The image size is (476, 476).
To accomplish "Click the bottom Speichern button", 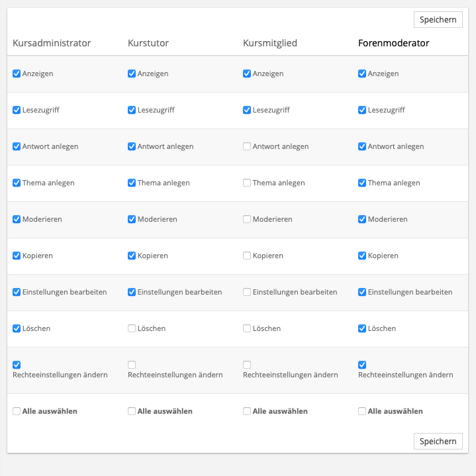I will click(438, 441).
